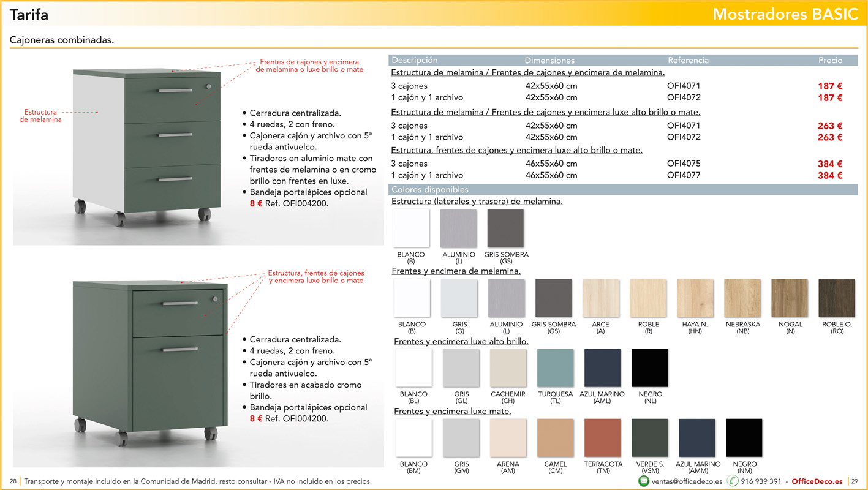Screen dimensions: 868x490
Task: Select the VERDE S. (VSM) swatch
Action: (x=650, y=438)
